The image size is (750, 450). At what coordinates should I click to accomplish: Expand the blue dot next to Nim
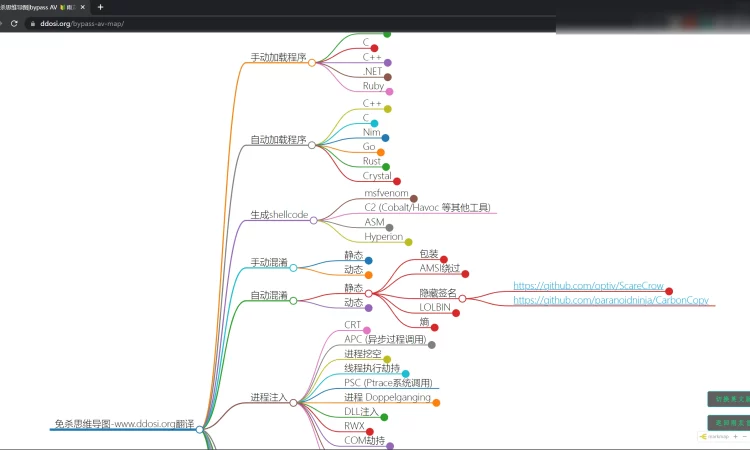click(x=385, y=138)
